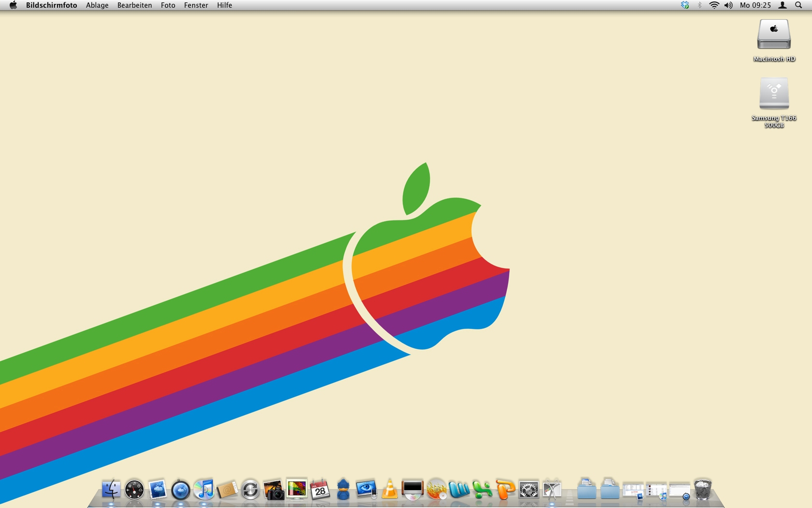The width and height of the screenshot is (812, 508).
Task: Select the Samsung T166 500GB drive icon
Action: [774, 93]
